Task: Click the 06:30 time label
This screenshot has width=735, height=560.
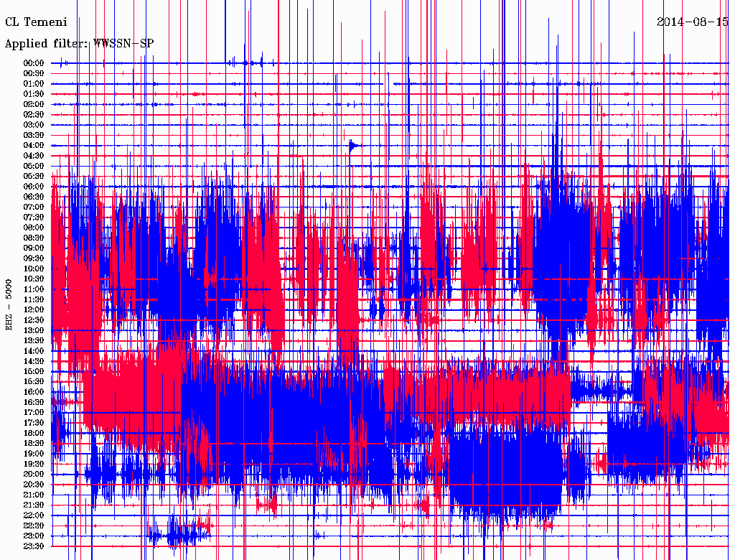Action: point(34,197)
